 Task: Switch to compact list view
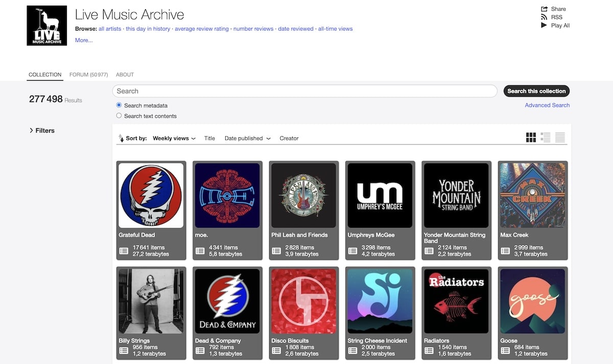point(560,137)
